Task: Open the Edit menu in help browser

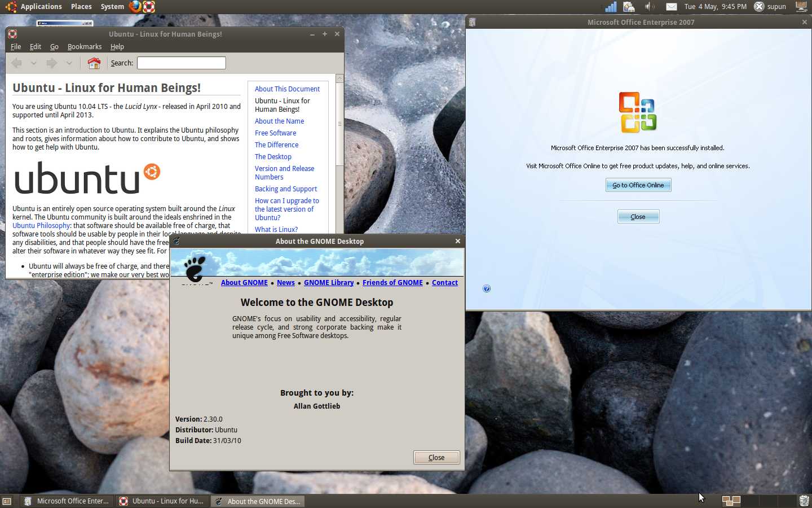Action: pyautogui.click(x=36, y=47)
